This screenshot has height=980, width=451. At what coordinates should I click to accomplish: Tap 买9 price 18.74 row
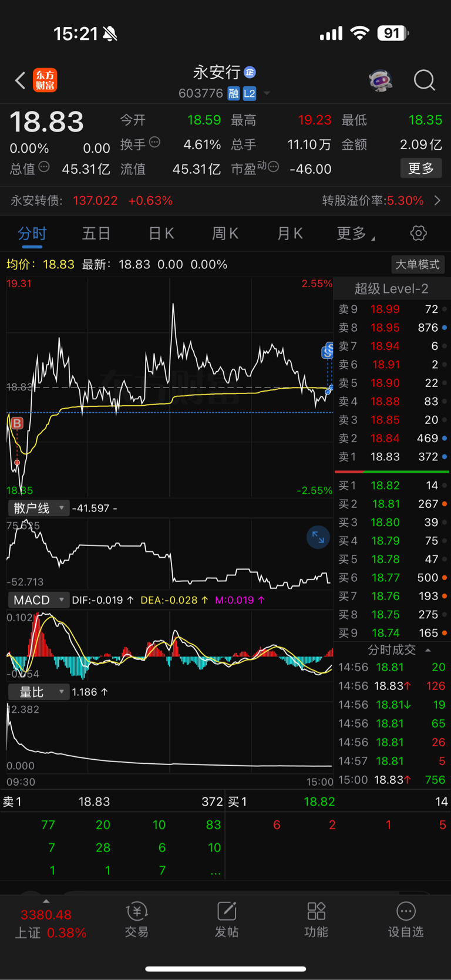[392, 633]
